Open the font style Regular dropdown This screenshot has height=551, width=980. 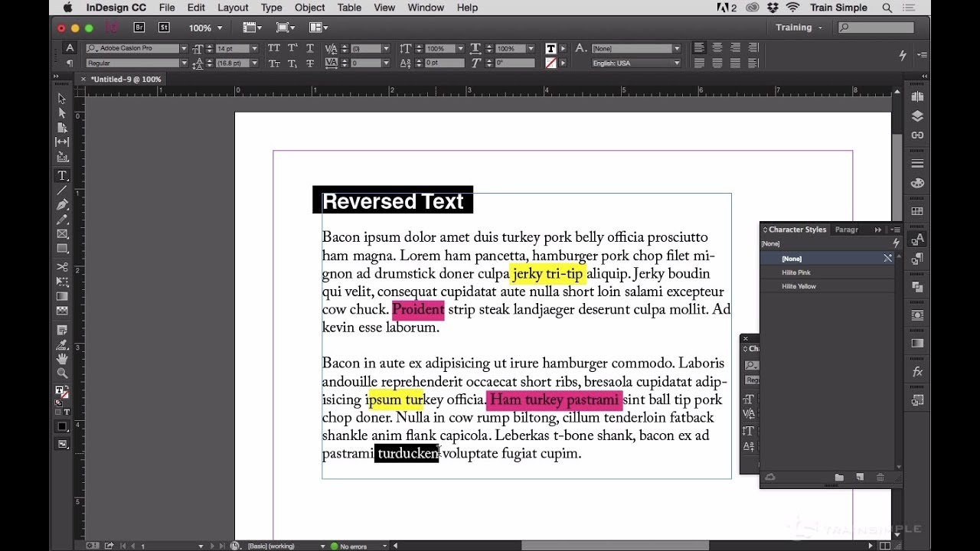coord(183,64)
